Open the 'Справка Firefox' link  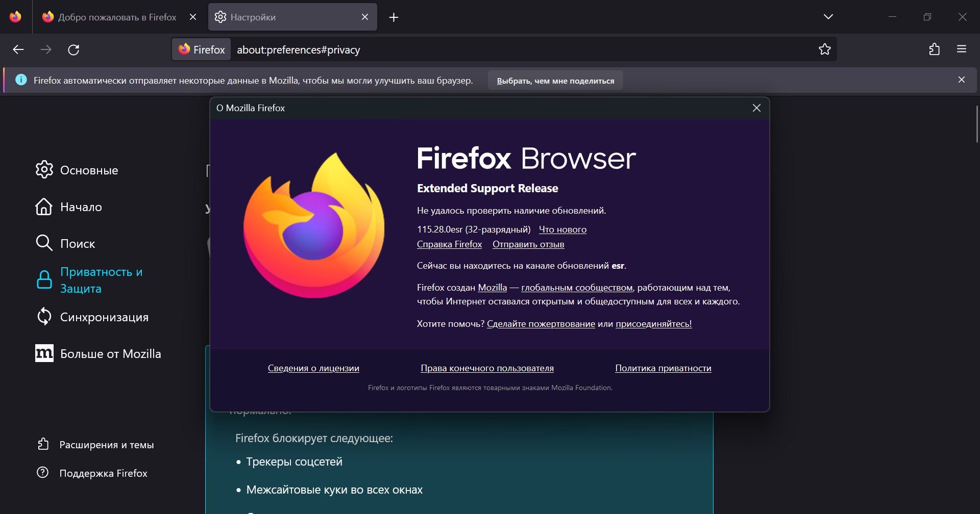(449, 244)
